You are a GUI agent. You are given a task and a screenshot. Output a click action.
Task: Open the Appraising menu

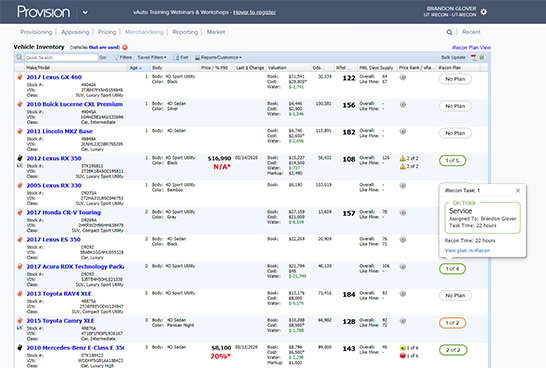(x=75, y=32)
